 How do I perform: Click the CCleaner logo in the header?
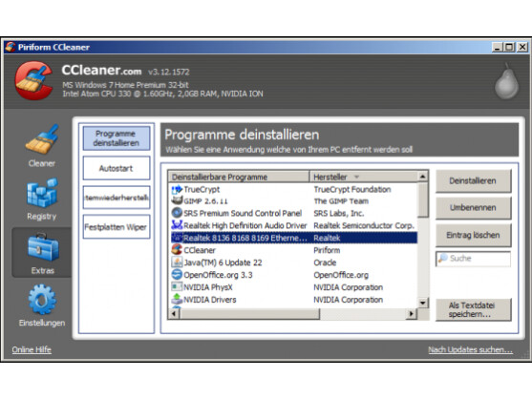[33, 80]
